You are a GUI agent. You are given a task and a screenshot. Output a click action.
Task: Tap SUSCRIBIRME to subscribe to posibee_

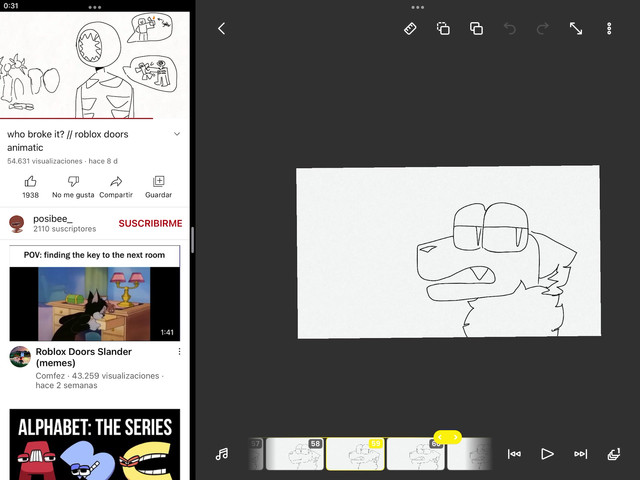pyautogui.click(x=150, y=223)
